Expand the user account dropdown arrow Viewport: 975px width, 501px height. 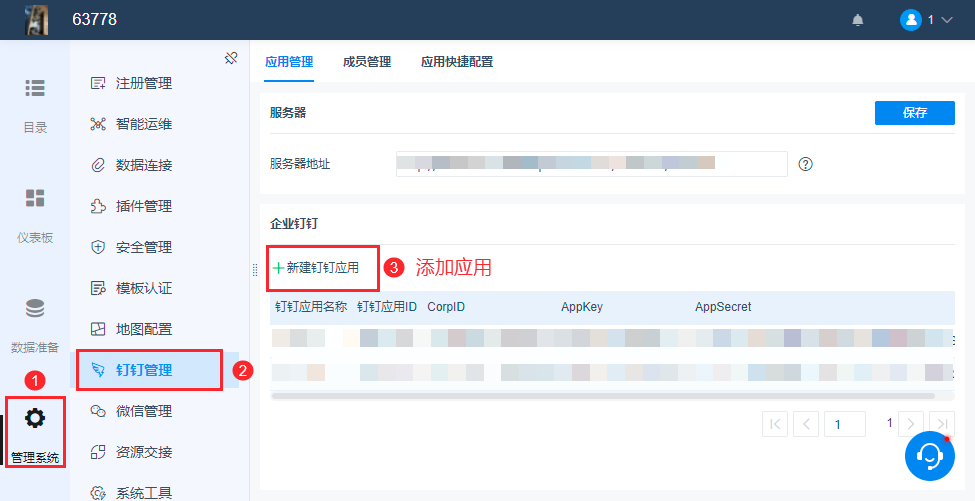947,20
